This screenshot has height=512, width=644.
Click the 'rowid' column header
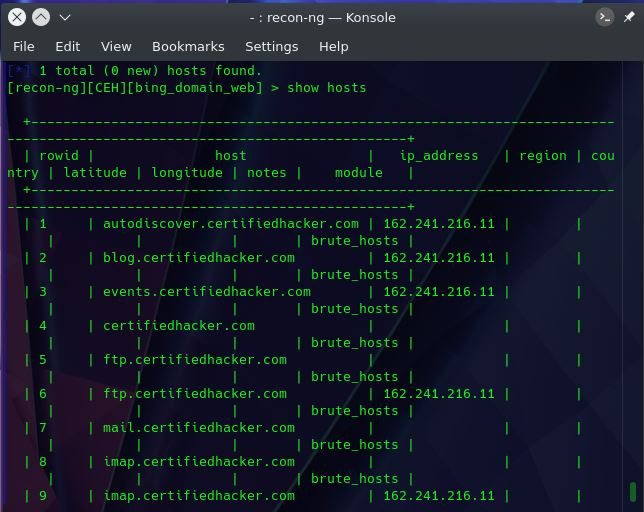tap(59, 156)
